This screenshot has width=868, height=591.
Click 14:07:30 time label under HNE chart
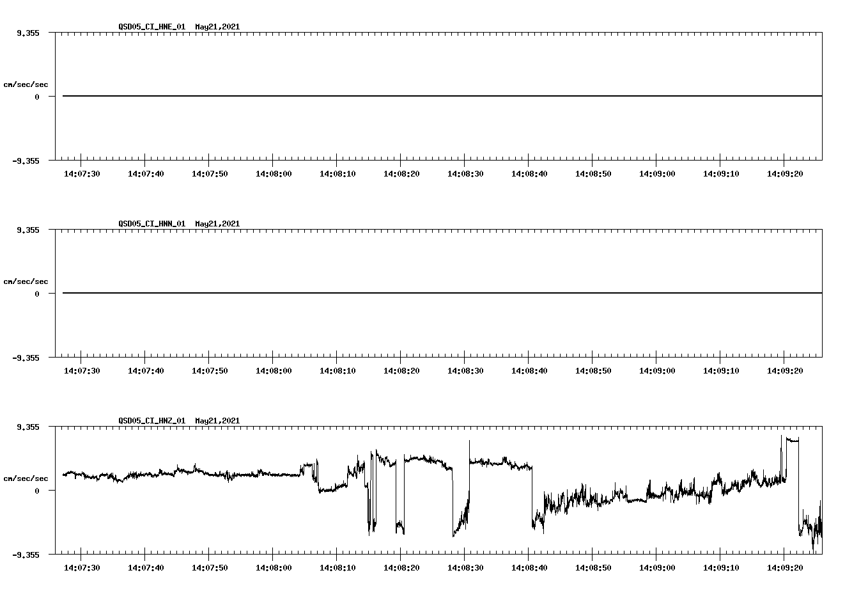(x=82, y=173)
